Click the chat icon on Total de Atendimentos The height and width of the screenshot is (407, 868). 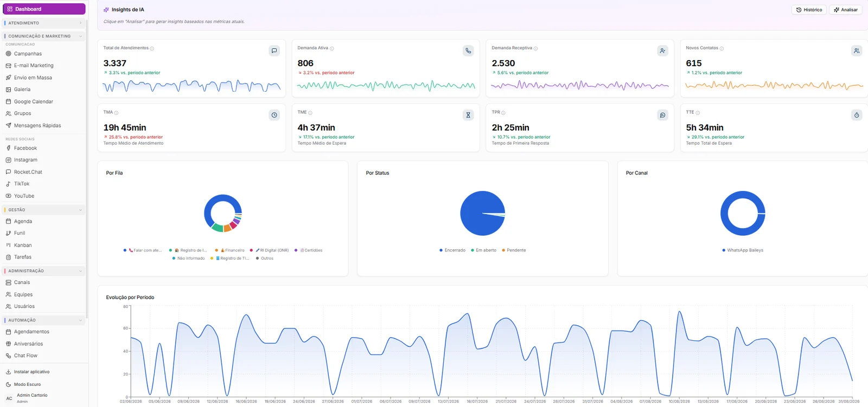tap(274, 50)
